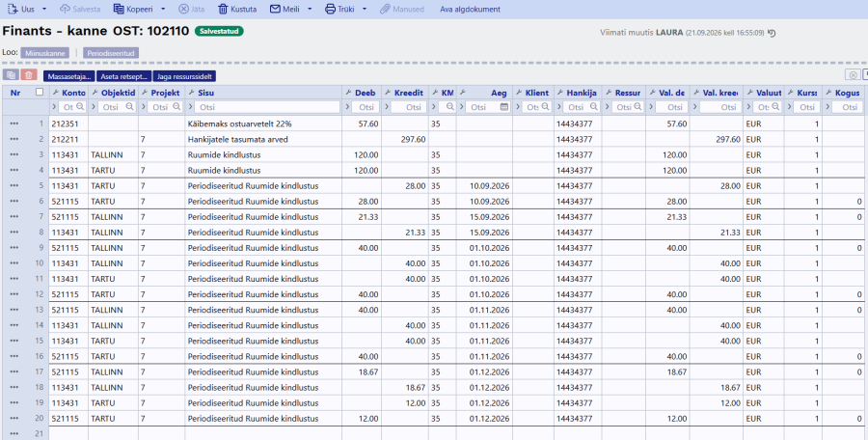Screen dimensions: 868x440
Task: Click the Uus toolbar button
Action: pos(20,10)
